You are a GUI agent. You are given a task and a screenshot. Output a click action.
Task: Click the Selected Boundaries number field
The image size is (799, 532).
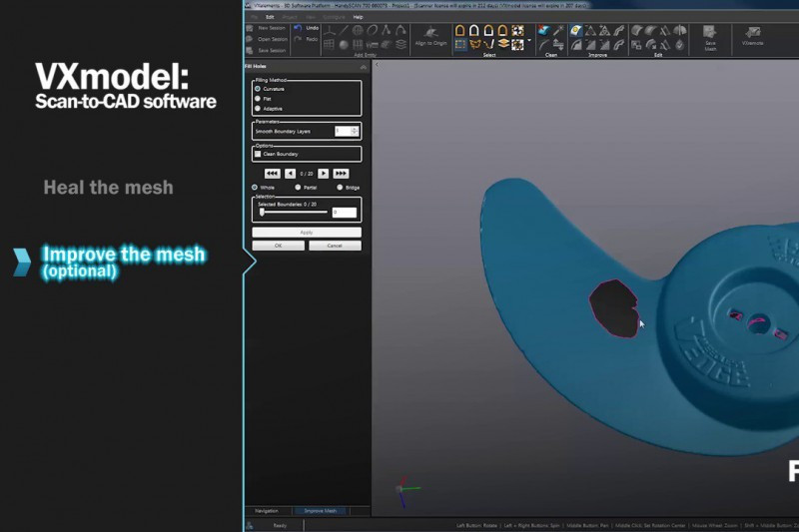(345, 213)
